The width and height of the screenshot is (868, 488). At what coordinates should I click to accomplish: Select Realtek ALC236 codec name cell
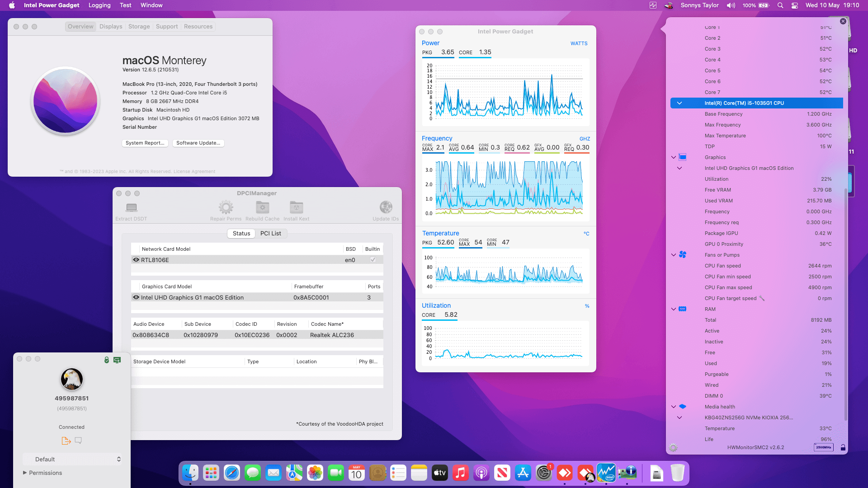[x=332, y=335]
